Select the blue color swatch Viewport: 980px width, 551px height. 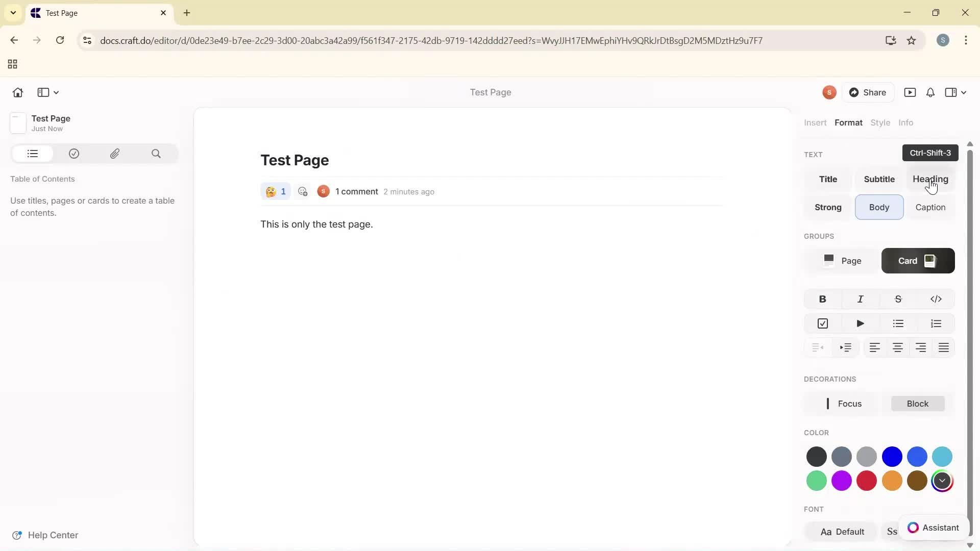(x=892, y=457)
